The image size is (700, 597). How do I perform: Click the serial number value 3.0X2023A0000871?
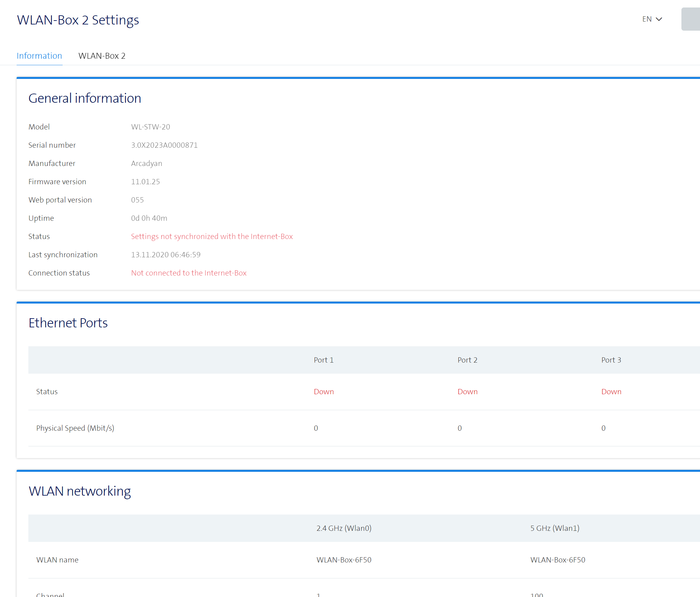[x=164, y=145]
